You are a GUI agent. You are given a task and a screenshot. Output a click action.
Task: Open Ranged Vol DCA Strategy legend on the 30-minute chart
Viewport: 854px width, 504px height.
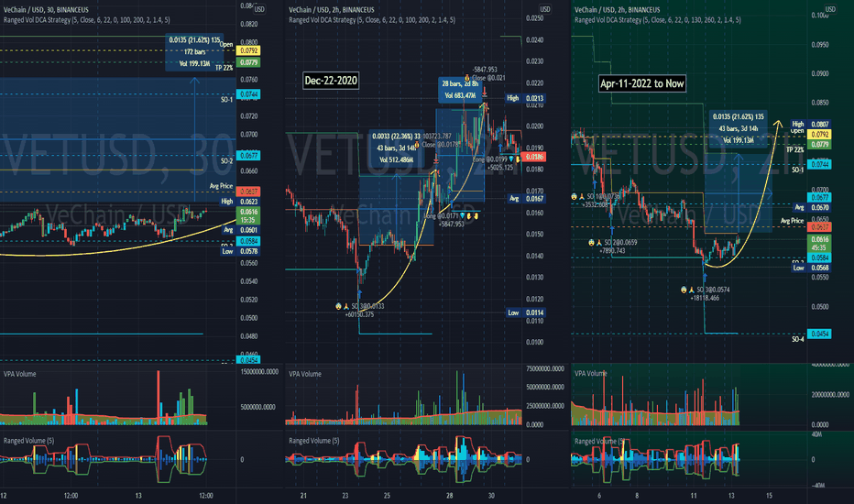click(87, 19)
